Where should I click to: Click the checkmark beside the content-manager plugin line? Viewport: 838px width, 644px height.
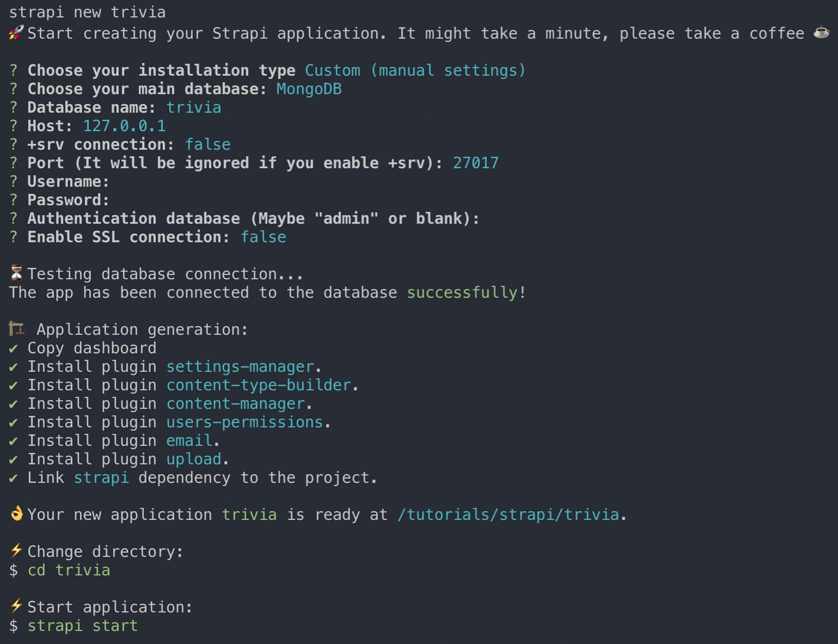point(14,404)
